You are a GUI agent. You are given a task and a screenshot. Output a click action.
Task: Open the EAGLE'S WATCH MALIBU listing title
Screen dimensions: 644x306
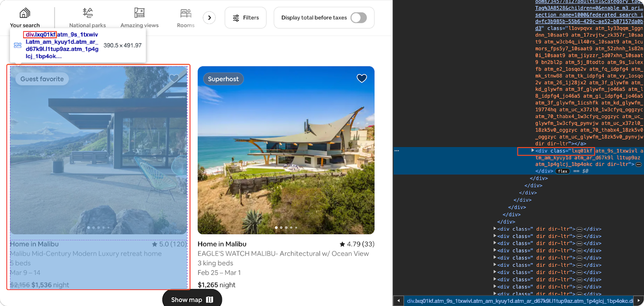[x=283, y=254]
